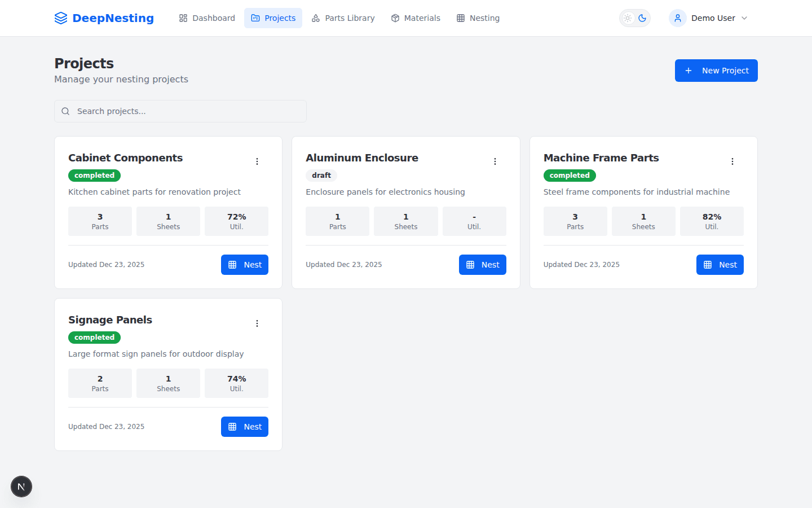812x508 pixels.
Task: Go to Parts Library page
Action: click(343, 18)
